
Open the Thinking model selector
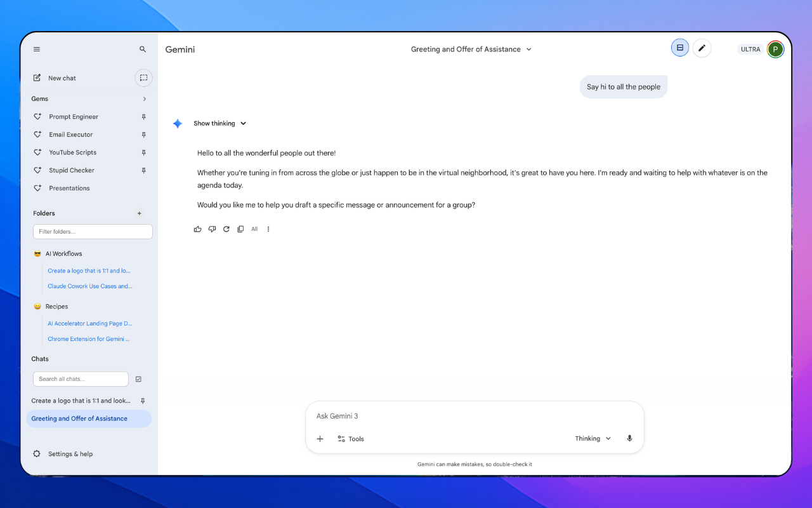[x=593, y=438]
